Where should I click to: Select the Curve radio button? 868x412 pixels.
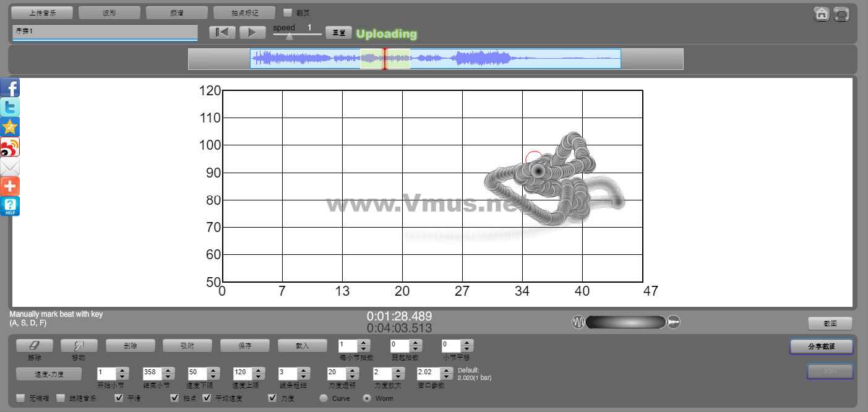point(324,398)
